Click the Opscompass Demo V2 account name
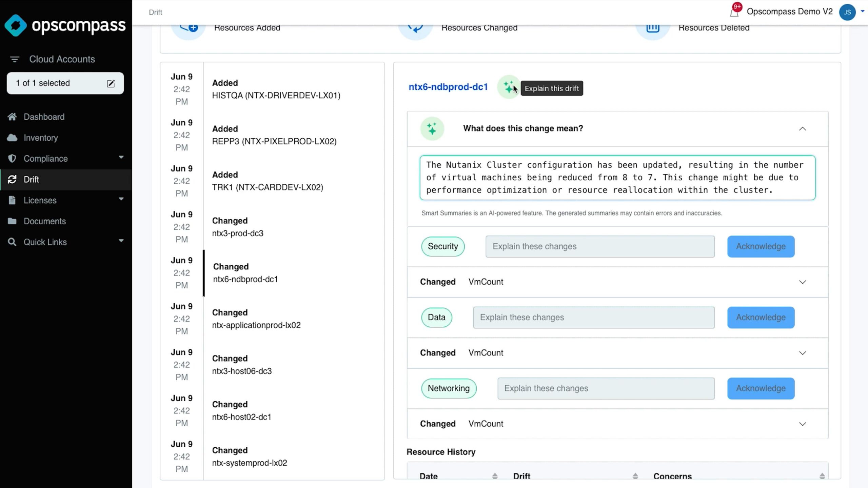 (x=790, y=12)
